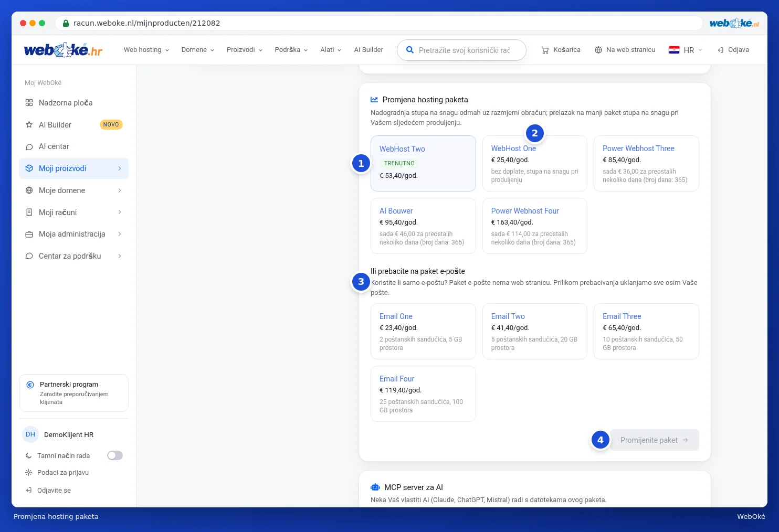The width and height of the screenshot is (779, 532).
Task: Select the Email Two package option
Action: point(534,331)
